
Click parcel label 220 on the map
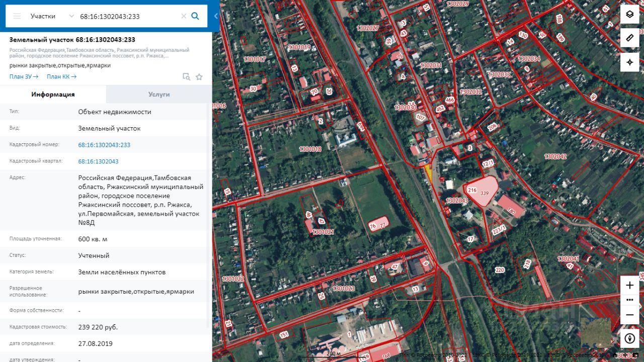[500, 270]
